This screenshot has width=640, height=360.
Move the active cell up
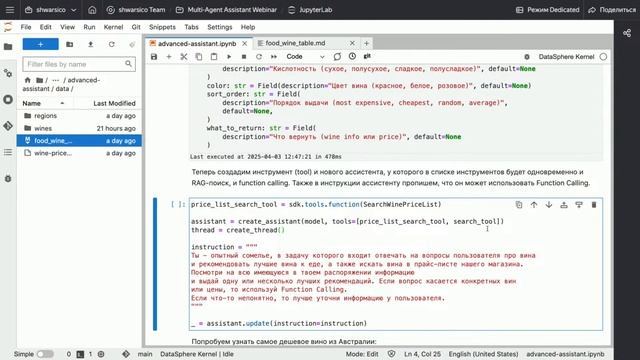pos(534,204)
